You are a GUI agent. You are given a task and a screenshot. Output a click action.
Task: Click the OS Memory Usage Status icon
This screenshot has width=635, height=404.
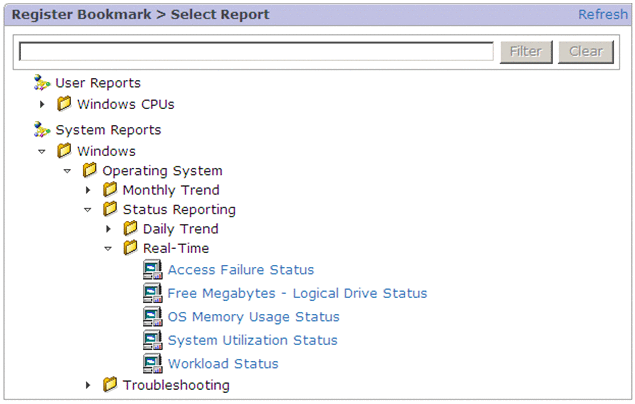pos(152,317)
